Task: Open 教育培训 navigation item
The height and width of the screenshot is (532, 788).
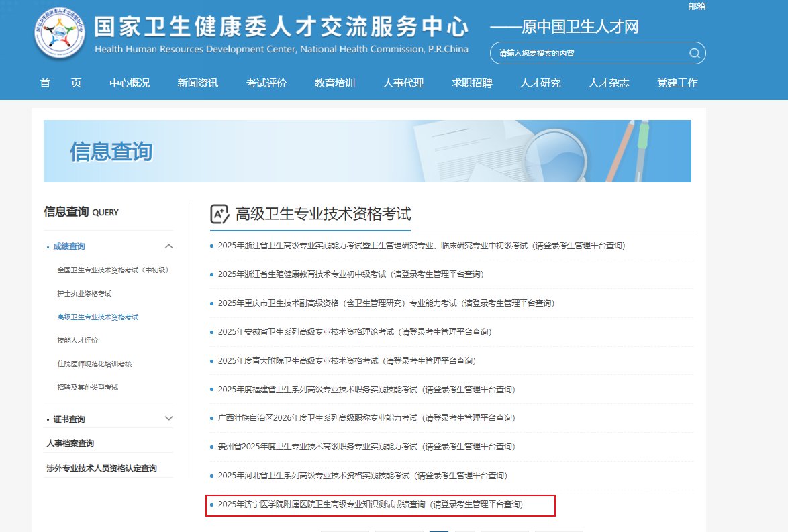Action: pyautogui.click(x=335, y=83)
